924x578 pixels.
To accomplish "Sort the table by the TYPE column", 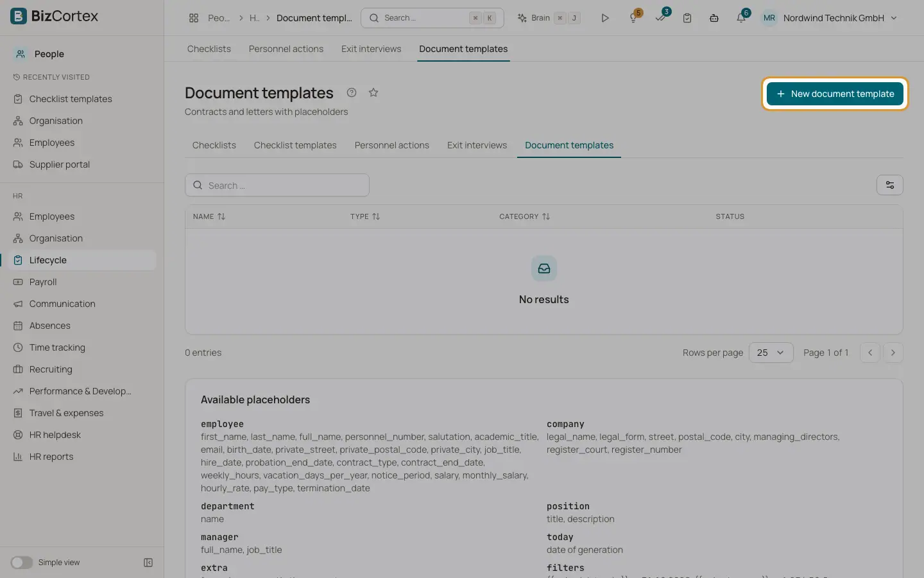I will click(365, 216).
